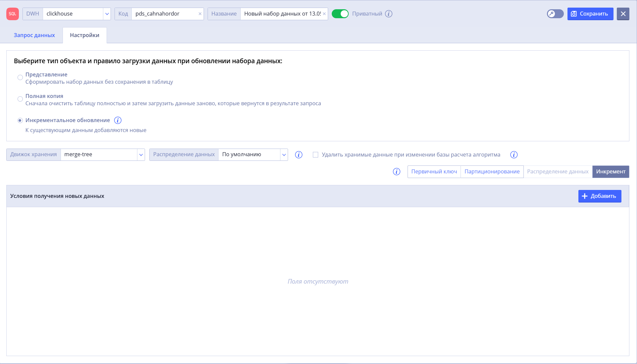Open the DWH clickhouse dropdown

point(107,14)
